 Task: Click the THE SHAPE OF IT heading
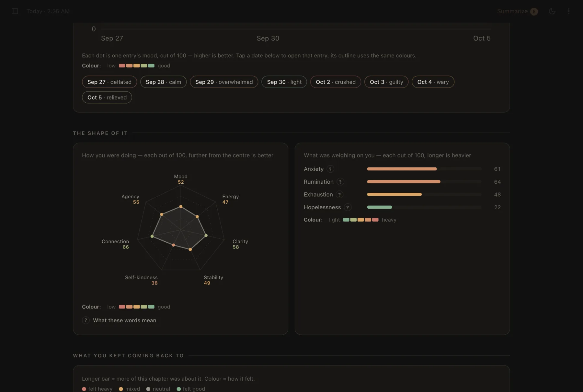click(100, 133)
